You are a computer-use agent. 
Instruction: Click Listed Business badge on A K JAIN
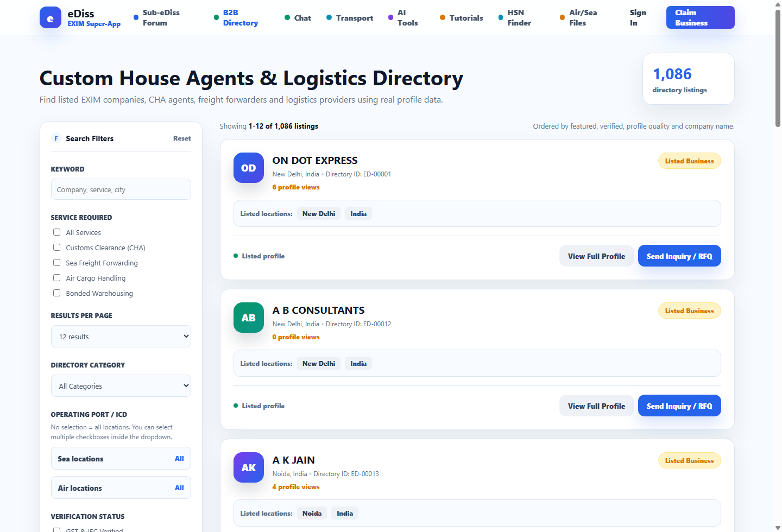(689, 461)
